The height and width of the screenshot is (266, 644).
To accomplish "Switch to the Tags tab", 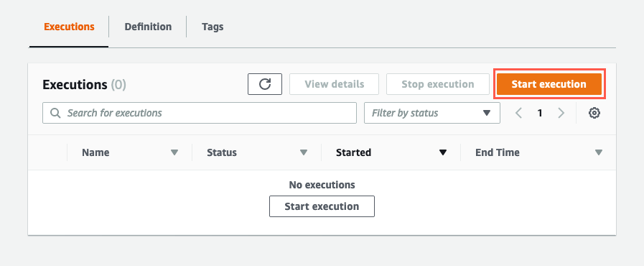I will (213, 27).
